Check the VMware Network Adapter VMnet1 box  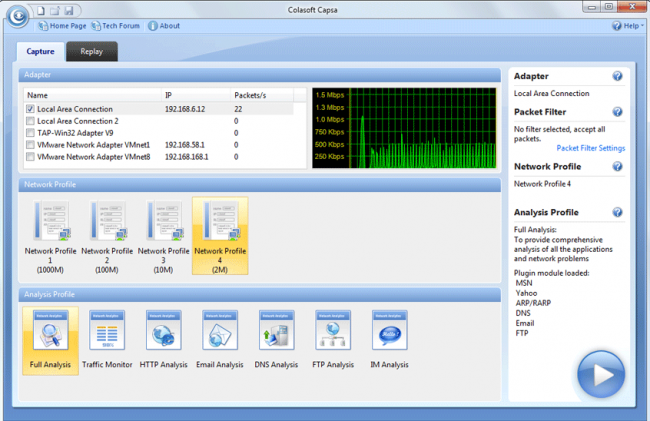coord(31,145)
